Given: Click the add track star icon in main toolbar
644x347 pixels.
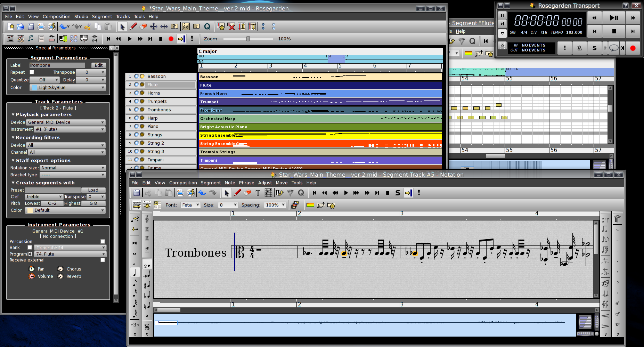Looking at the screenshot, I should (x=221, y=26).
